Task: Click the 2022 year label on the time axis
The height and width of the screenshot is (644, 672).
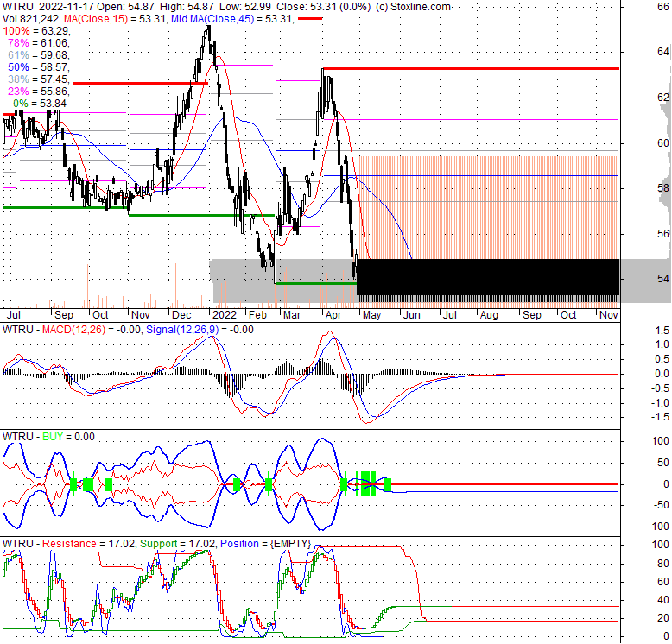Action: pyautogui.click(x=225, y=315)
